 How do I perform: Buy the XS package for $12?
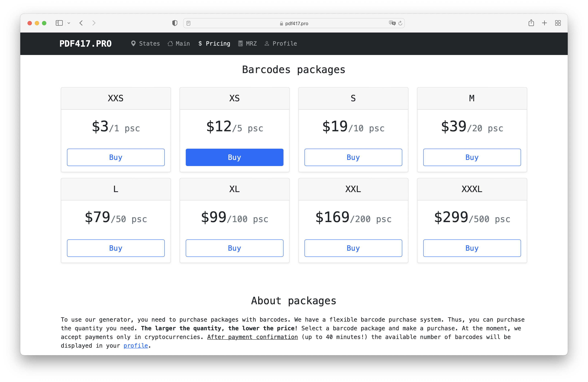(x=234, y=157)
